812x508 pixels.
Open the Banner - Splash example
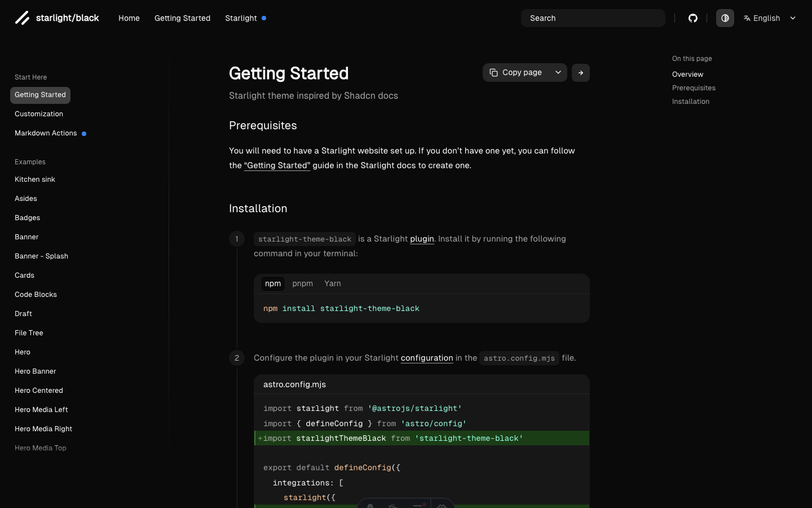[41, 256]
